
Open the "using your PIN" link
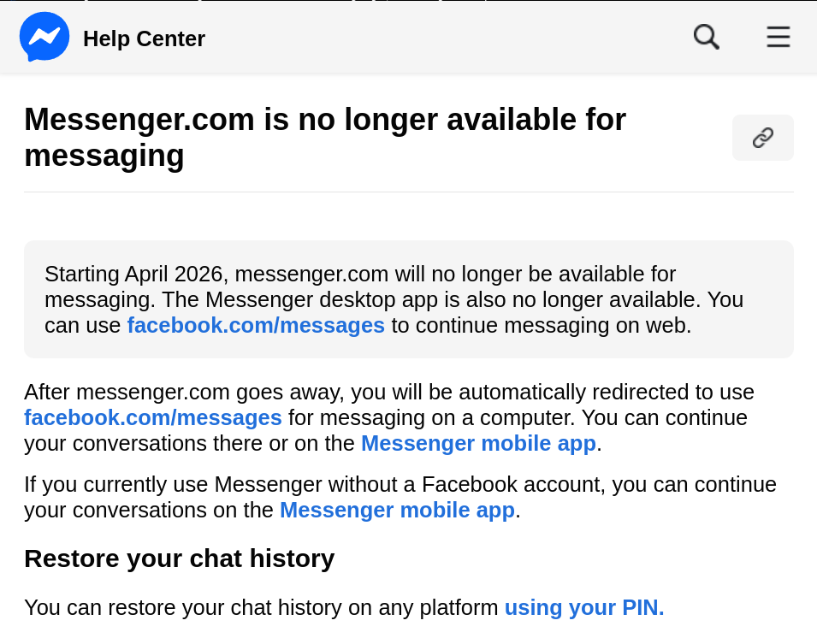pos(583,607)
